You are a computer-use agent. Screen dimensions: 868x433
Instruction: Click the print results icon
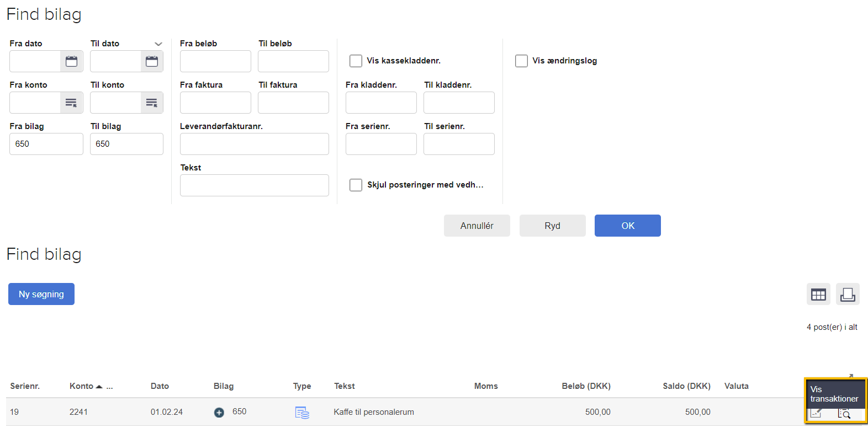point(848,295)
